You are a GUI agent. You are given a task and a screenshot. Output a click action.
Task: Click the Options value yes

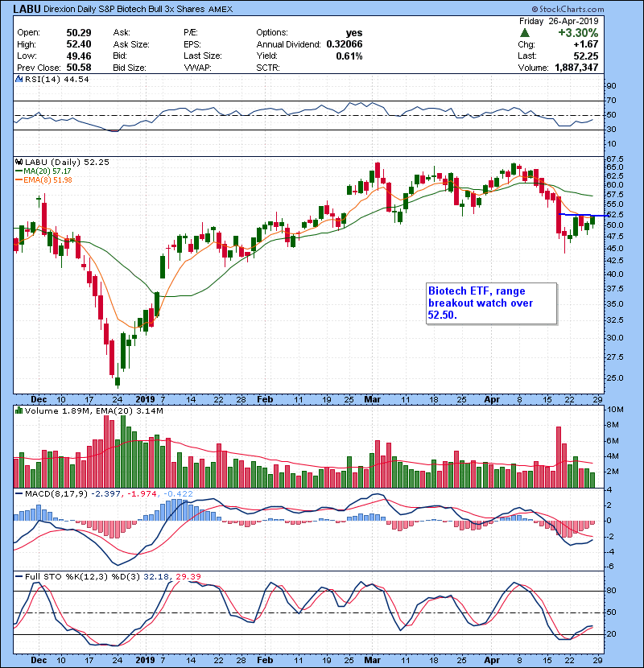click(x=354, y=33)
